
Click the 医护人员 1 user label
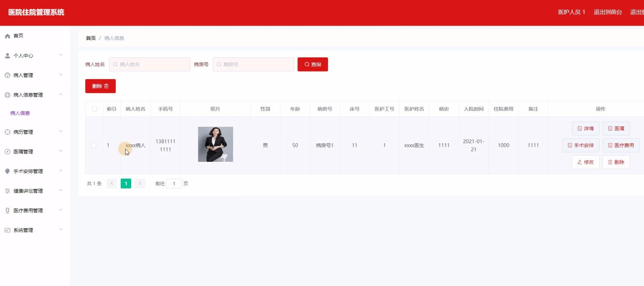click(572, 12)
